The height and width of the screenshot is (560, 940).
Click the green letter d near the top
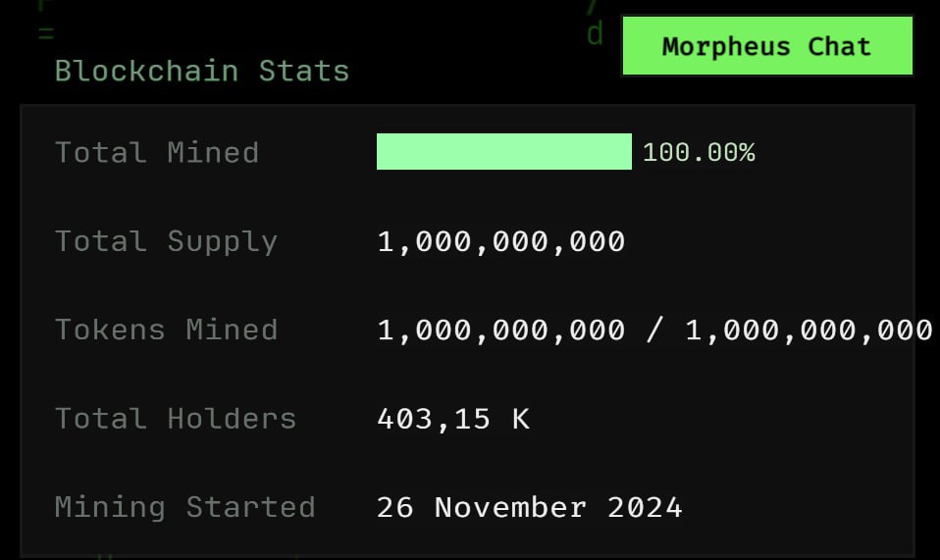pos(595,34)
